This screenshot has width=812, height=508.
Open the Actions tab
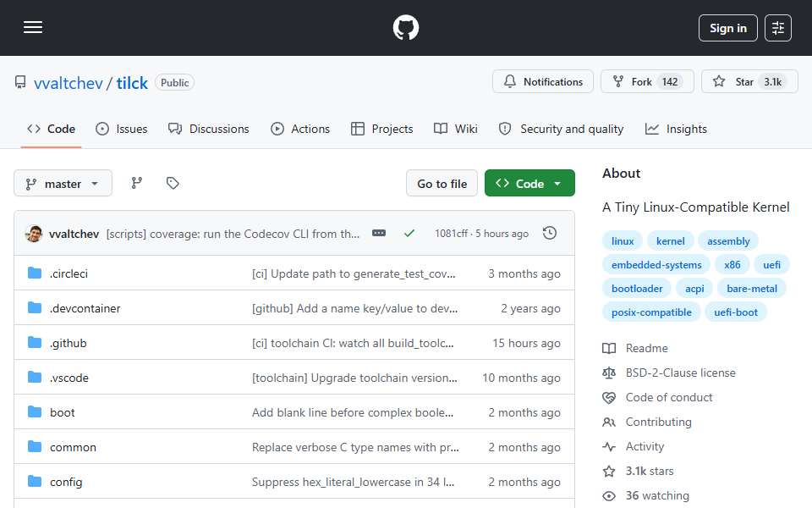[x=300, y=129]
